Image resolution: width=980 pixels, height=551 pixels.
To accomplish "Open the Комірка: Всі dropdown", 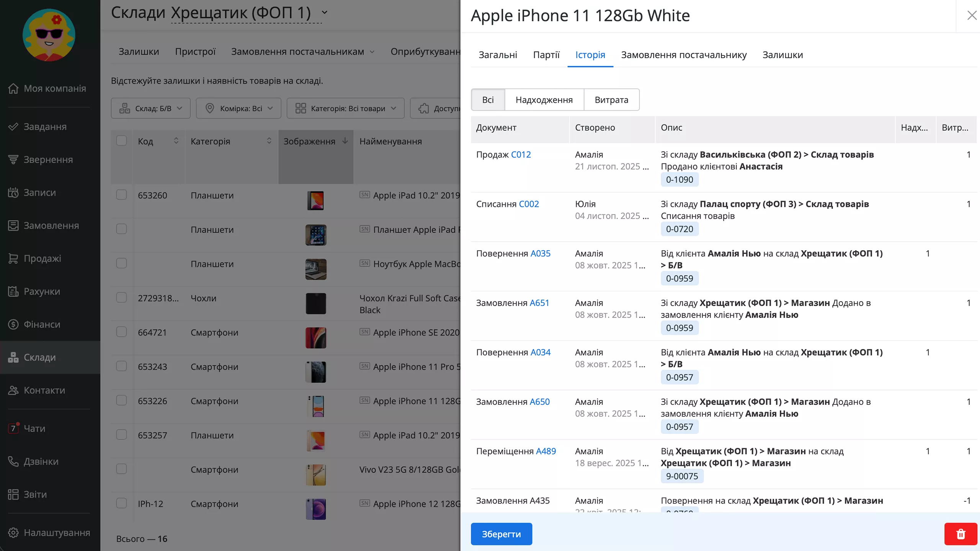I will coord(238,108).
